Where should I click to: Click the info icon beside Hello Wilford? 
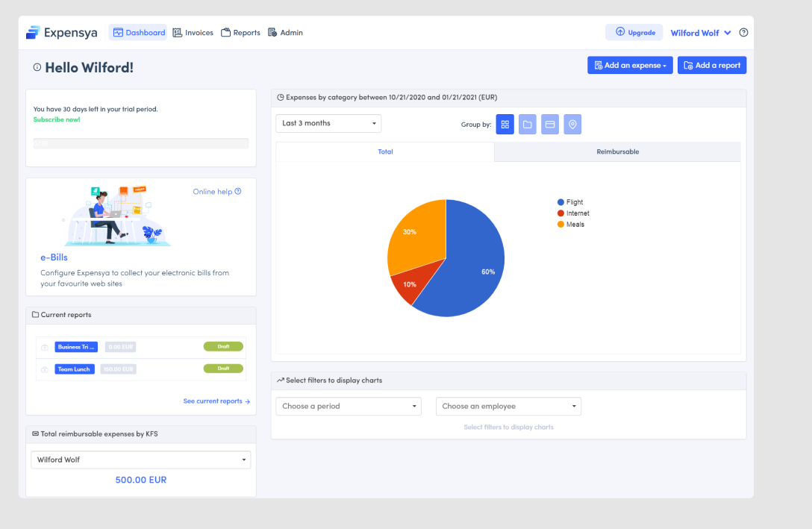click(37, 67)
